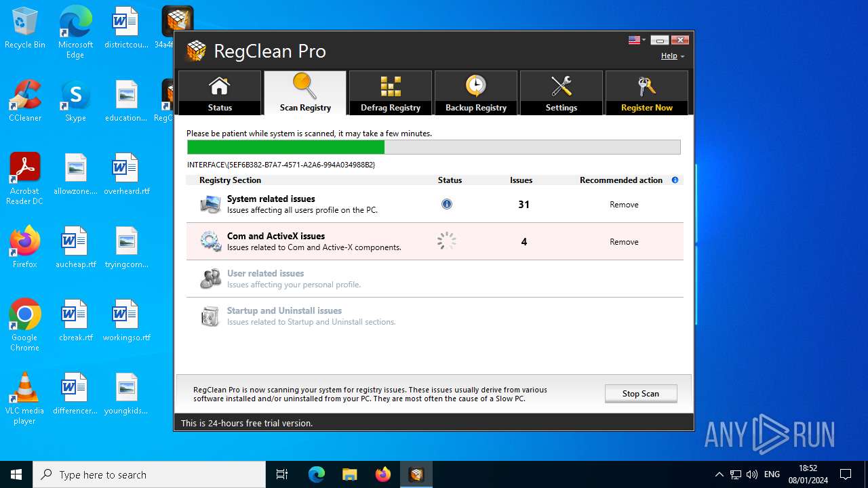Open Acrobat Reader DC desktop shortcut
868x488 pixels.
click(x=25, y=179)
